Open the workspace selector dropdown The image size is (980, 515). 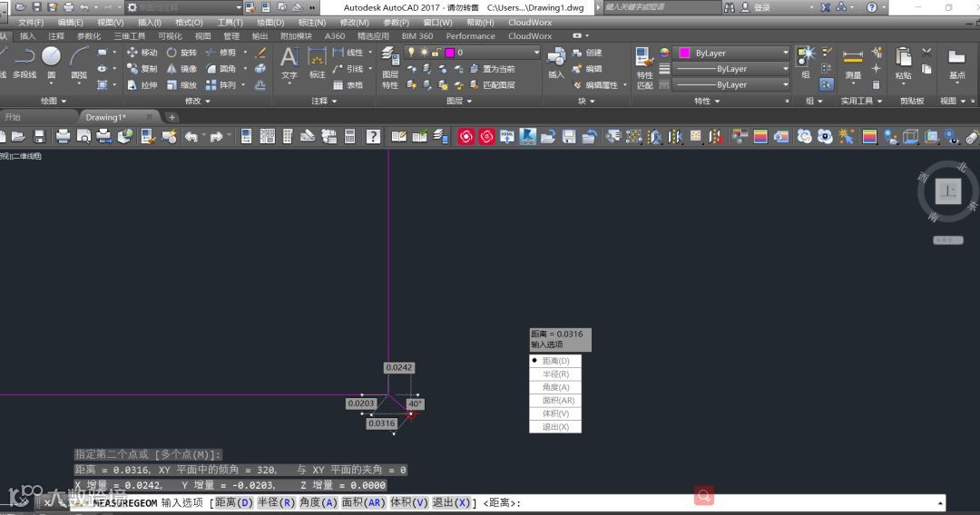tap(183, 7)
